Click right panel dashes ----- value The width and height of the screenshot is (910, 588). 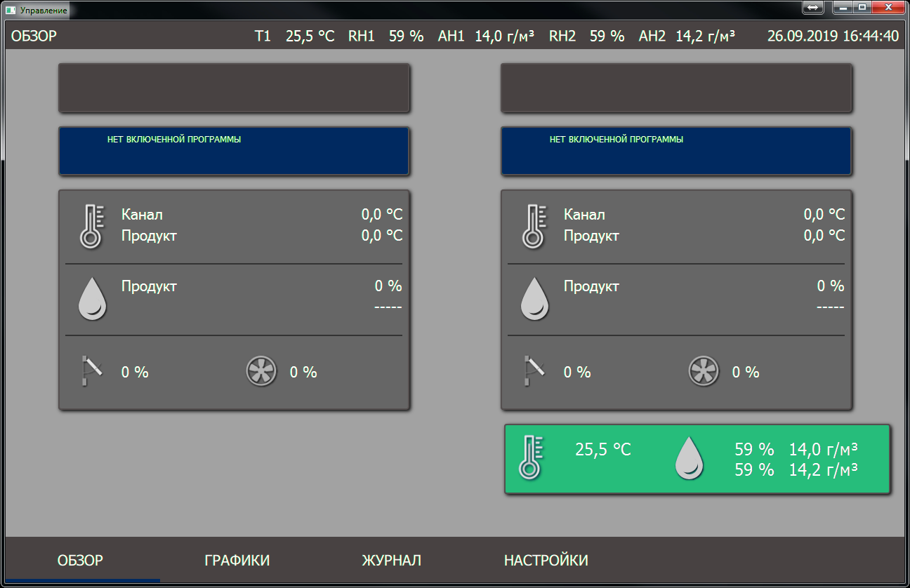(x=831, y=307)
